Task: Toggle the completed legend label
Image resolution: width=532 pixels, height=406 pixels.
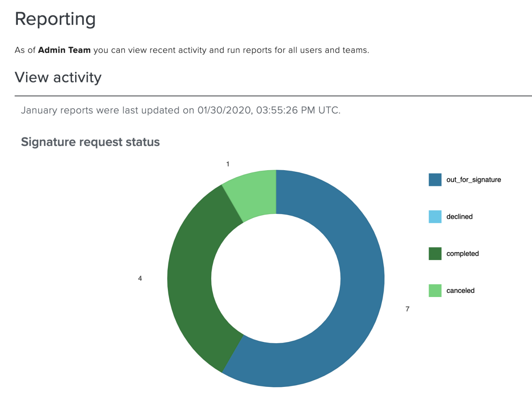Action: tap(462, 254)
